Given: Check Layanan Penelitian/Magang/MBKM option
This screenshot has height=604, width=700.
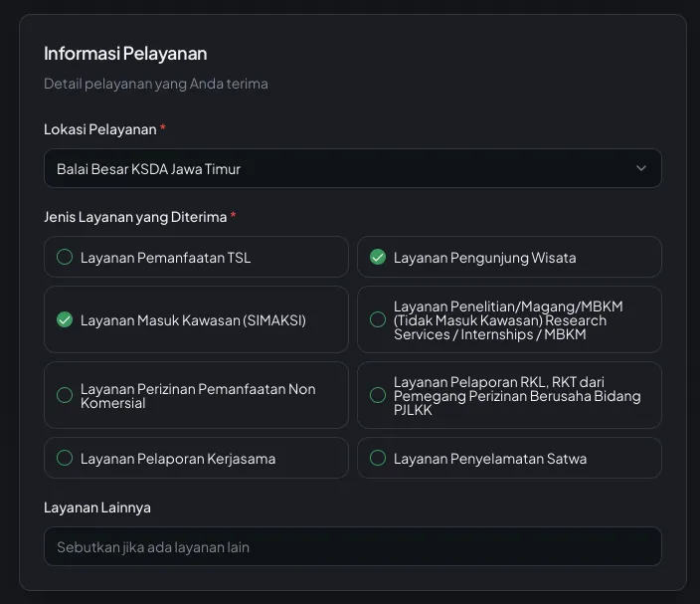Looking at the screenshot, I should (x=509, y=319).
